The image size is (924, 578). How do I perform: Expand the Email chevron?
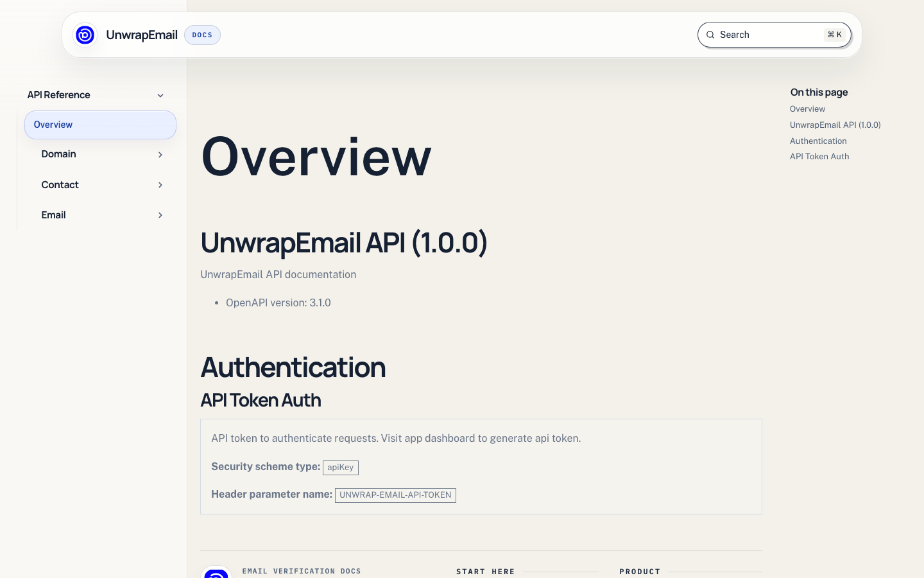tap(160, 215)
